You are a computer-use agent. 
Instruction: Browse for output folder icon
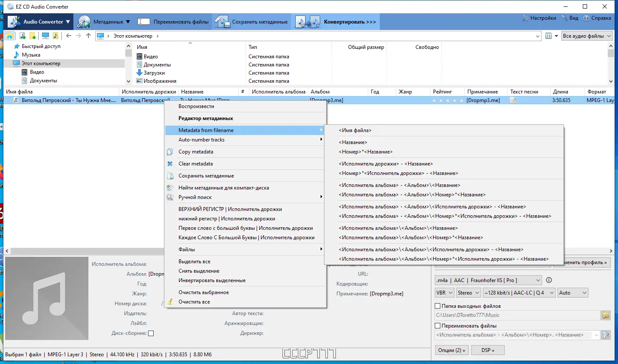[x=606, y=316]
